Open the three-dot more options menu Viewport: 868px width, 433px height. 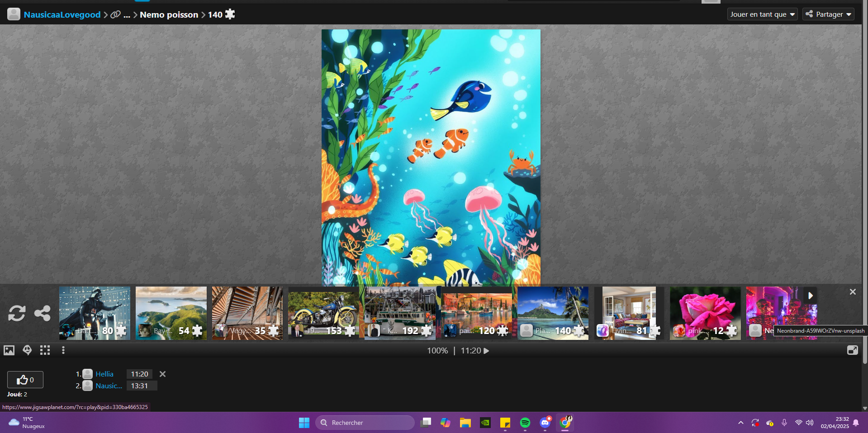click(x=63, y=350)
